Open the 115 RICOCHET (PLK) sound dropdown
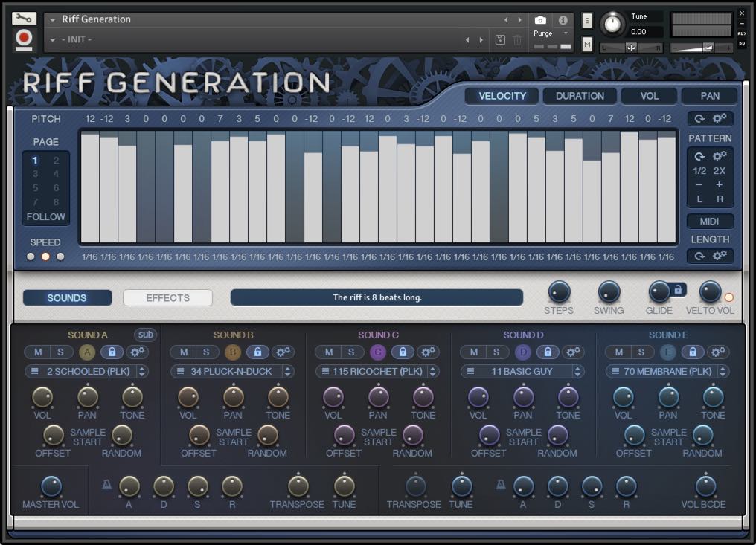The height and width of the screenshot is (545, 756). (377, 372)
